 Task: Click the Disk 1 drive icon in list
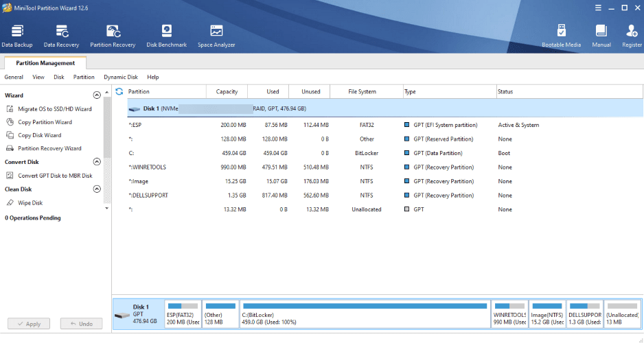[x=135, y=109]
